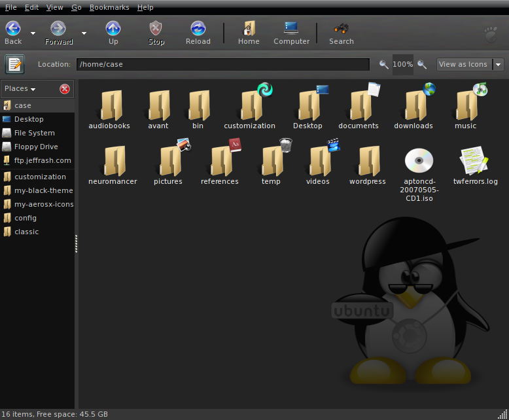The image size is (509, 420).
Task: Open config bookmark in sidebar
Action: pyautogui.click(x=37, y=218)
